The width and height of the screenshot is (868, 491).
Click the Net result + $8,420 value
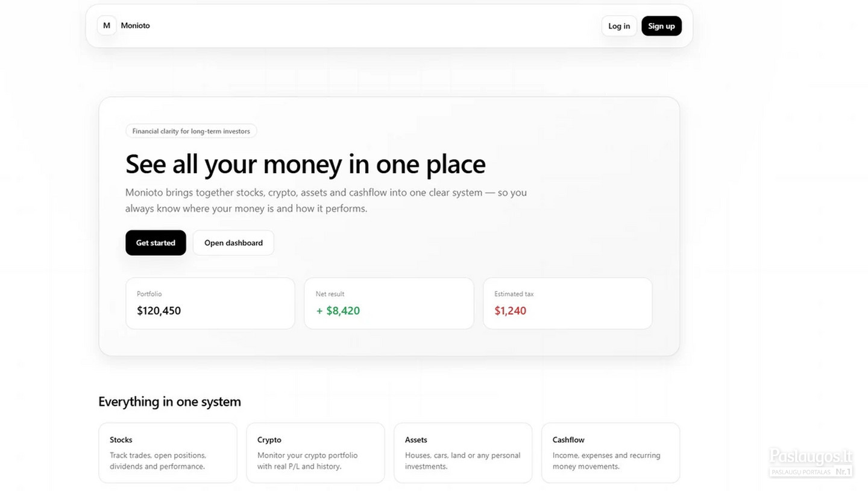[x=338, y=311]
